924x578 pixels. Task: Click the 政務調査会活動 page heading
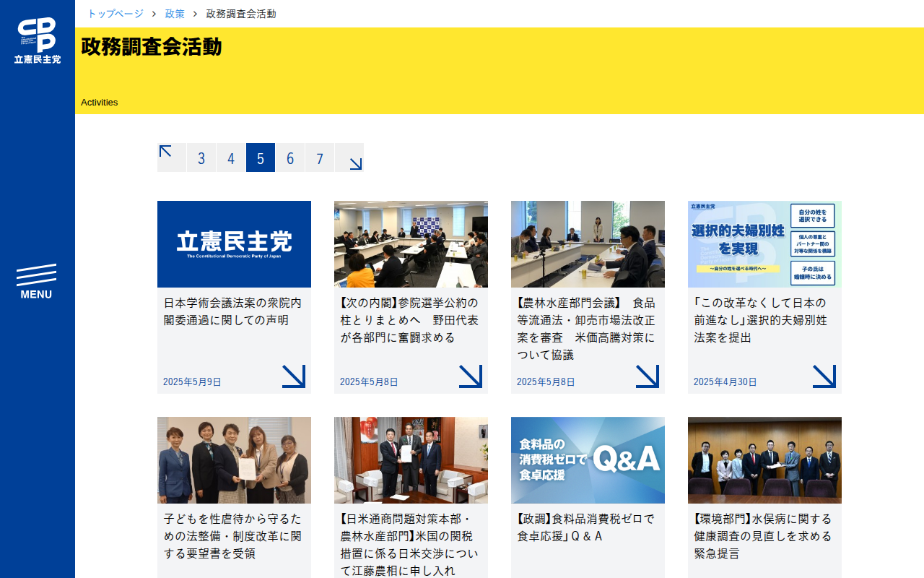pyautogui.click(x=152, y=46)
